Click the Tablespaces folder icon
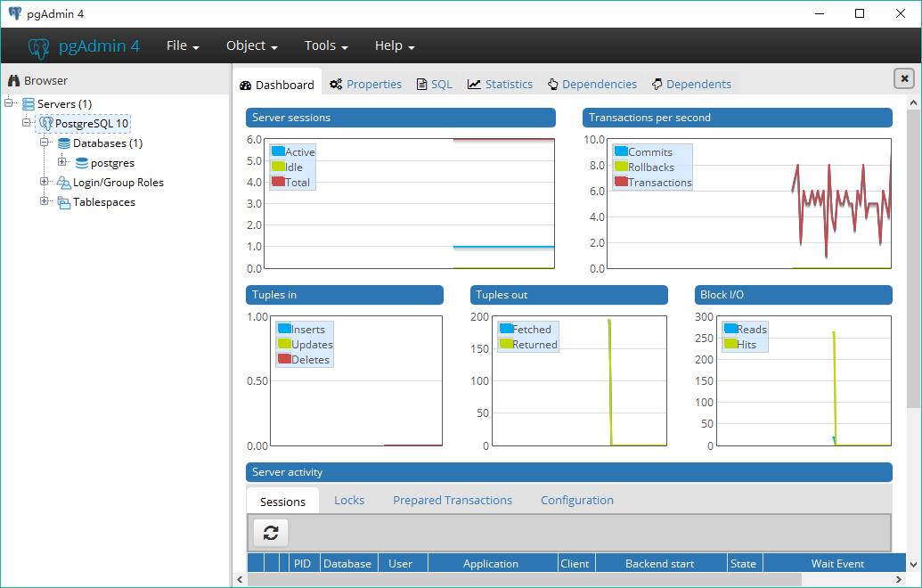This screenshot has height=588, width=922. click(63, 202)
